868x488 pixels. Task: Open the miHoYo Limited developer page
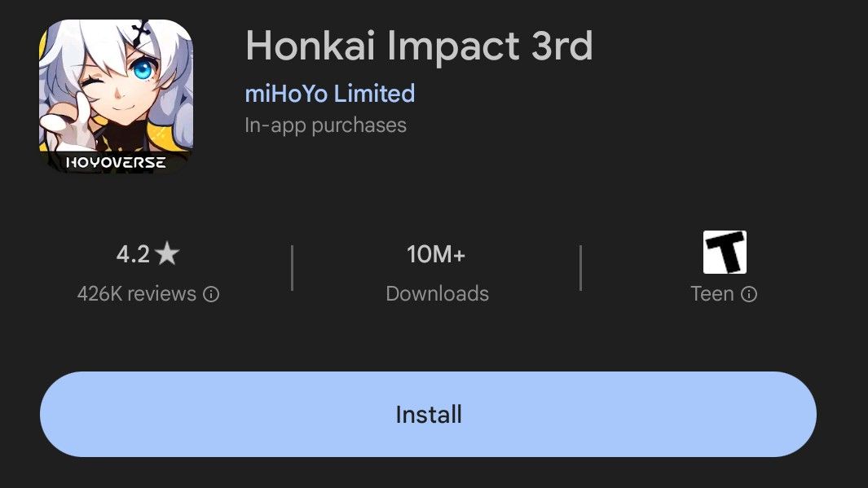point(329,93)
